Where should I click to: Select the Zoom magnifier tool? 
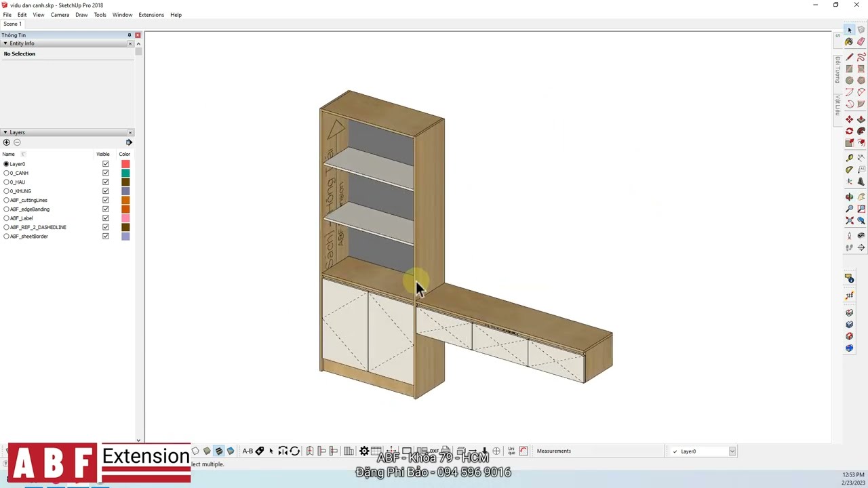tap(850, 209)
